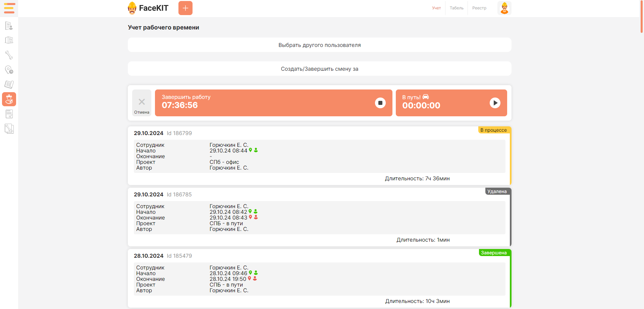The height and width of the screenshot is (309, 644).
Task: Click the document with person sidebar icon
Action: tap(9, 26)
